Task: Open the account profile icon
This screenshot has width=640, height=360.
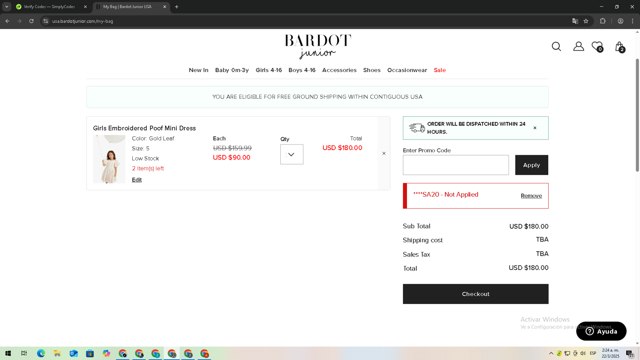Action: click(578, 47)
